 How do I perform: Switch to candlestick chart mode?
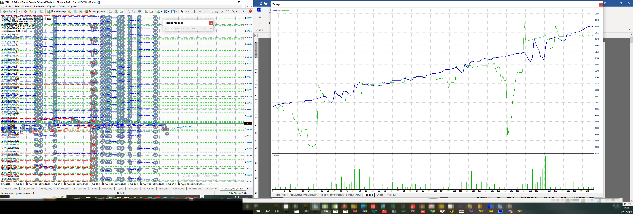click(x=116, y=12)
